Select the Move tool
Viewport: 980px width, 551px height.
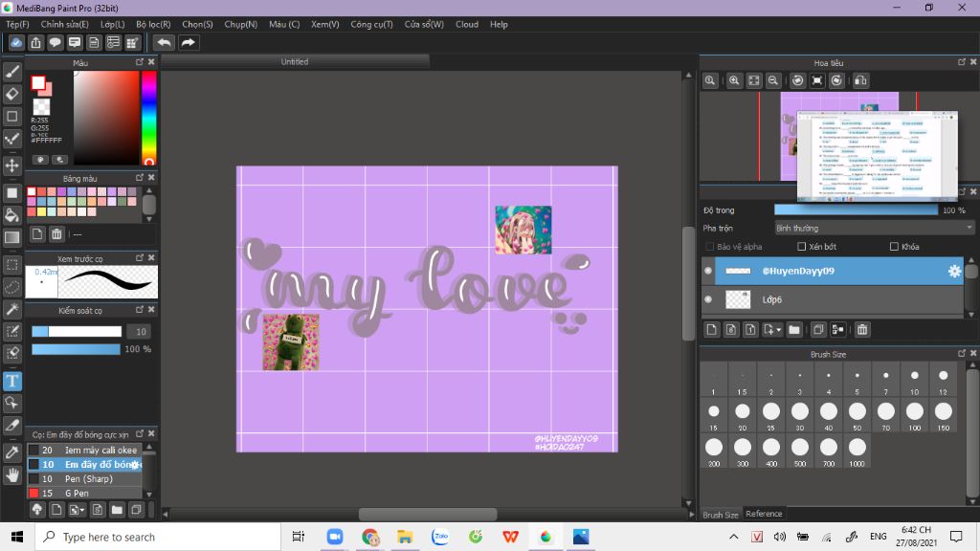pyautogui.click(x=11, y=165)
